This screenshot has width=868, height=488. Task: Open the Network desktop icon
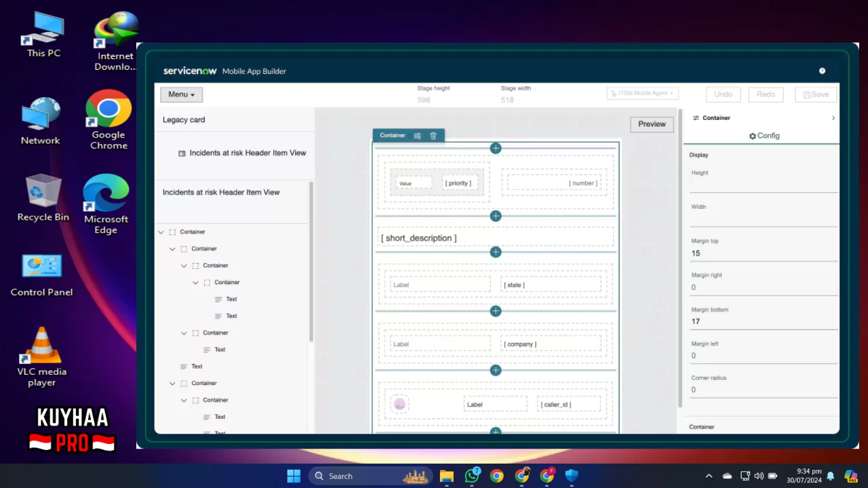(41, 121)
